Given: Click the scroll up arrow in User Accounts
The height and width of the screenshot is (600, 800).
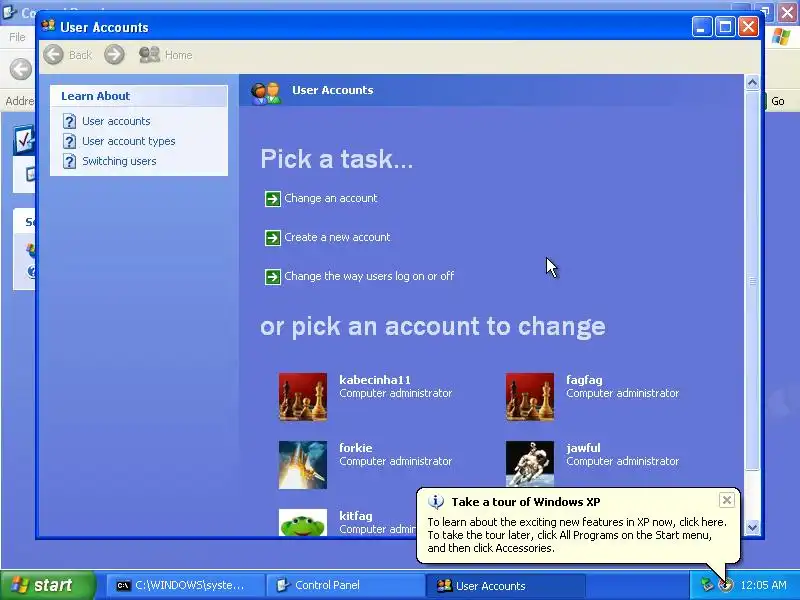Looking at the screenshot, I should tap(752, 82).
